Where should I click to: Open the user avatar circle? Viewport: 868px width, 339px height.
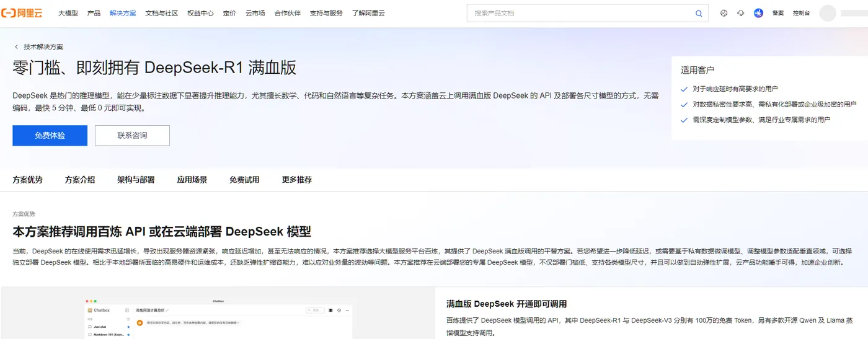coord(828,13)
